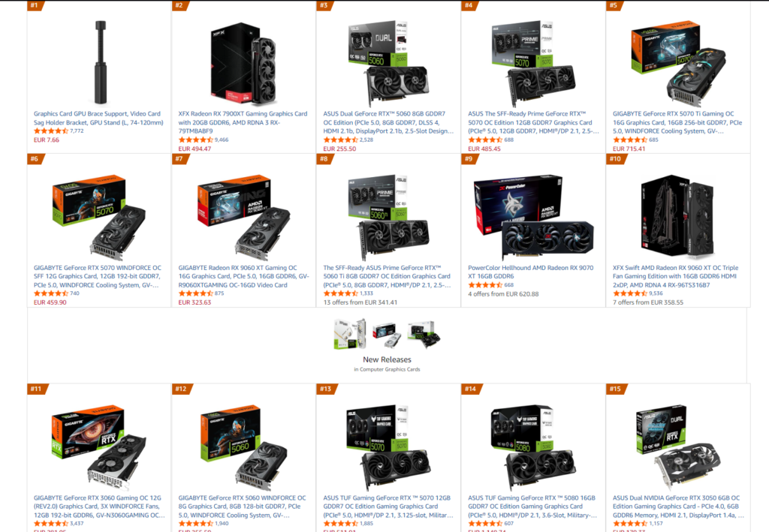Open GIGABYTE RTX 5070 WINDFORCE OC SFF link
The width and height of the screenshot is (769, 532).
point(97,276)
